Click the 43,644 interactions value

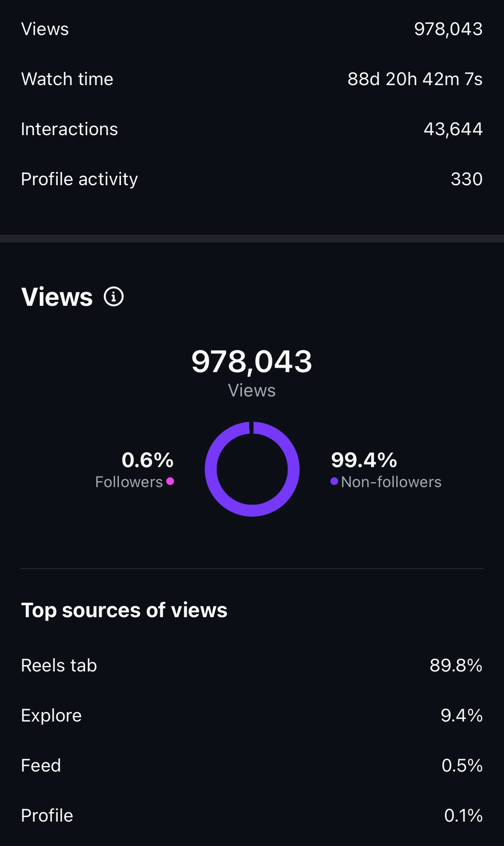click(453, 129)
